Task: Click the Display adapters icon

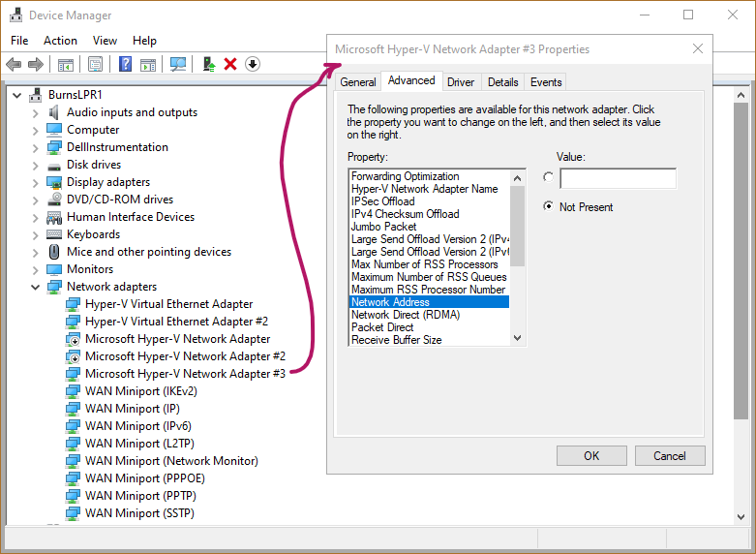Action: click(54, 182)
